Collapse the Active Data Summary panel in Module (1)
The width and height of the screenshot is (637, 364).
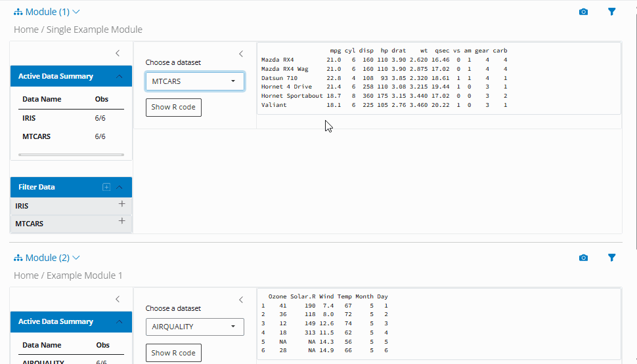pyautogui.click(x=119, y=76)
